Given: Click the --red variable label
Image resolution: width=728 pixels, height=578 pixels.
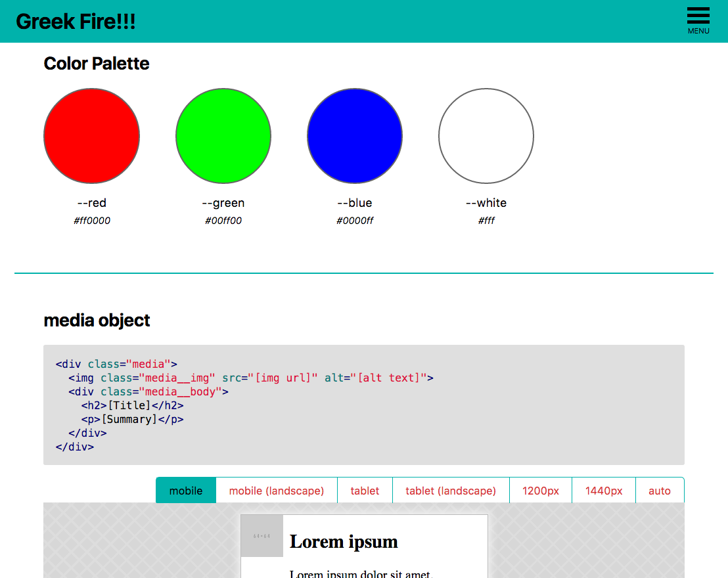Looking at the screenshot, I should tap(92, 203).
